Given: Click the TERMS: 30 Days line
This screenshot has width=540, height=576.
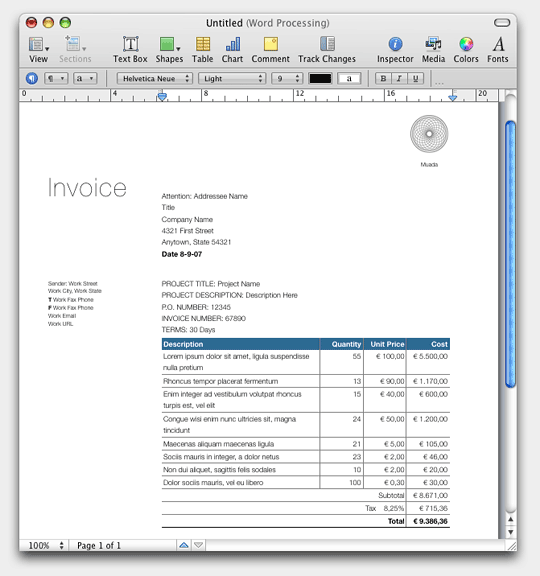Looking at the screenshot, I should (188, 330).
